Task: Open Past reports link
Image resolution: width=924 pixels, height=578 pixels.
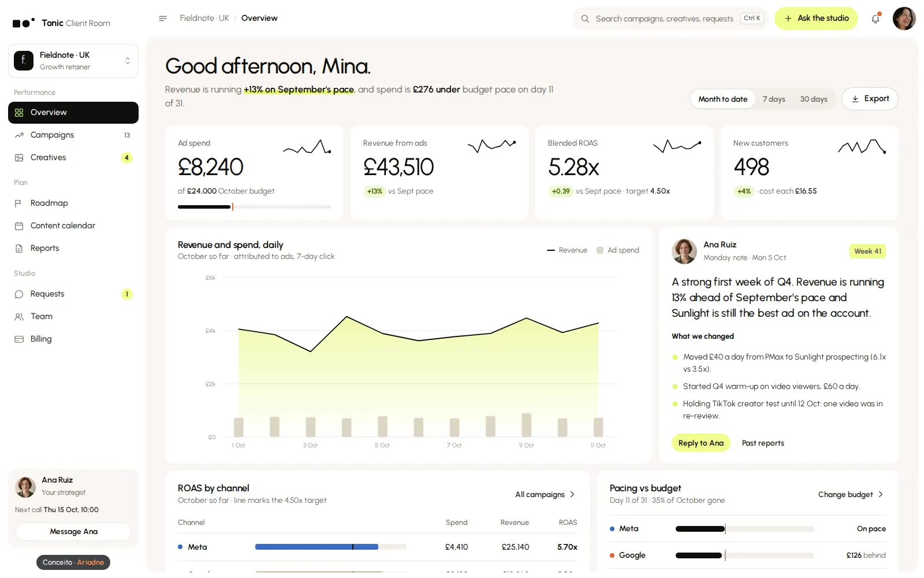Action: tap(763, 443)
